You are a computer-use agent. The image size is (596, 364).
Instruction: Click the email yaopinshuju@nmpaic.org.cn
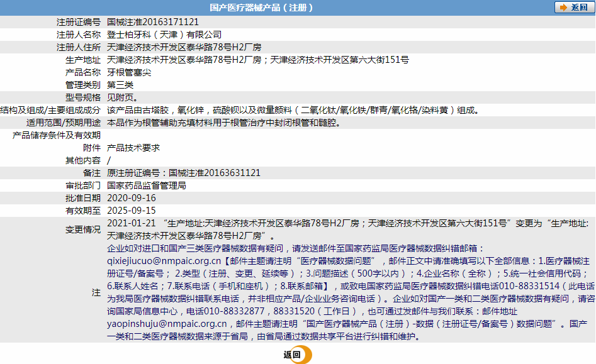pyautogui.click(x=167, y=324)
